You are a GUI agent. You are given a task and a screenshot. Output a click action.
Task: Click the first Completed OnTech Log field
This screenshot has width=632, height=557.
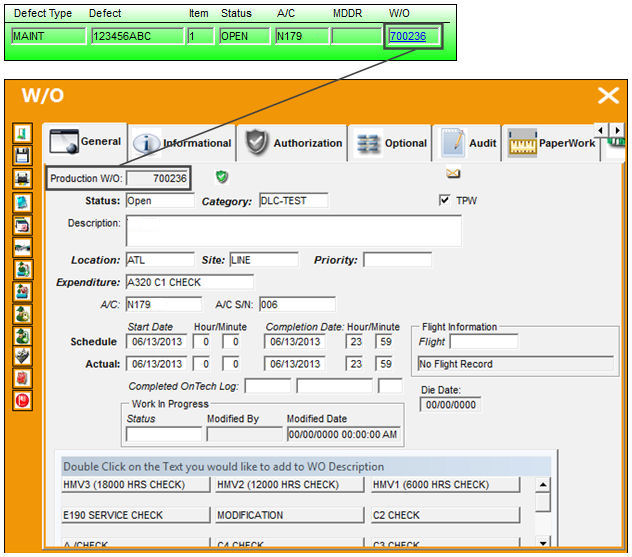click(x=268, y=386)
